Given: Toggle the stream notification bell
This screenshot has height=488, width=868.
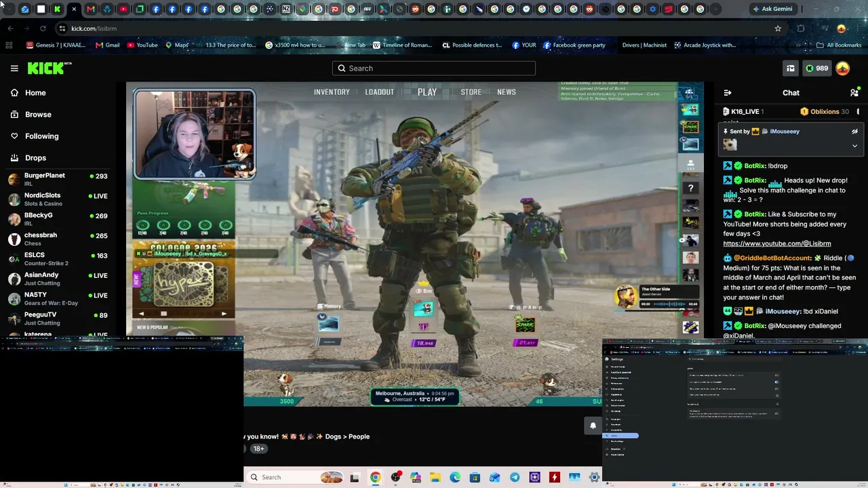Looking at the screenshot, I should 593,426.
